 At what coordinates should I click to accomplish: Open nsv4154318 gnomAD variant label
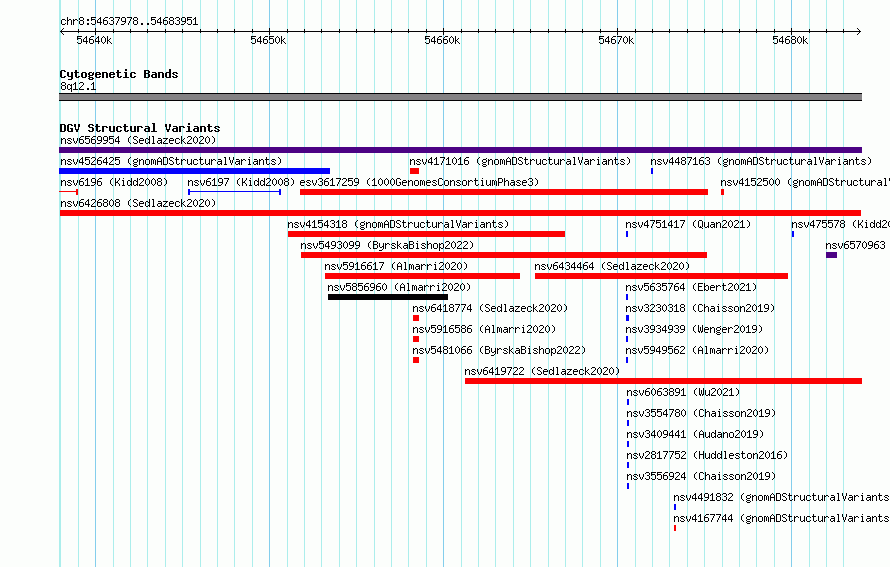[398, 224]
